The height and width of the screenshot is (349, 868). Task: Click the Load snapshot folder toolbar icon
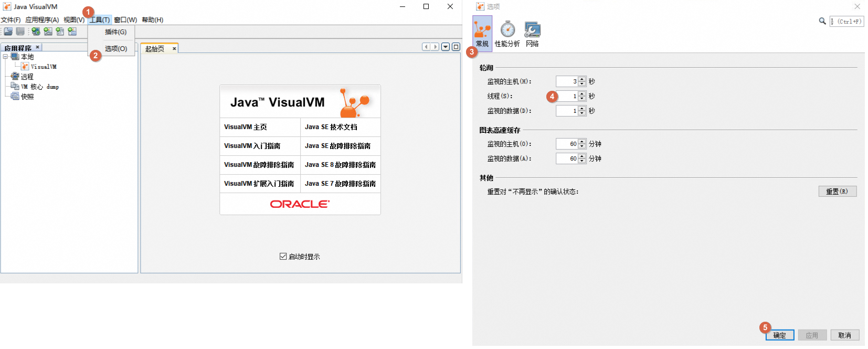coord(8,31)
